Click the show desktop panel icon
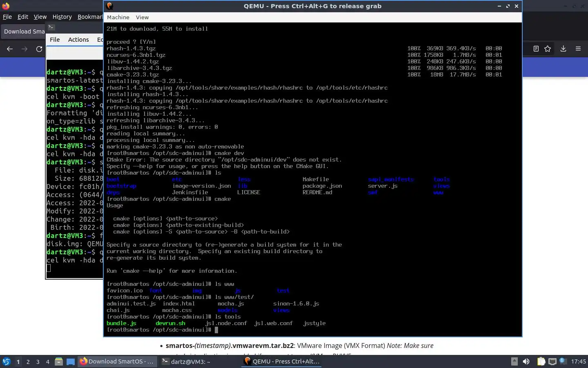The width and height of the screenshot is (588, 368). click(71, 361)
